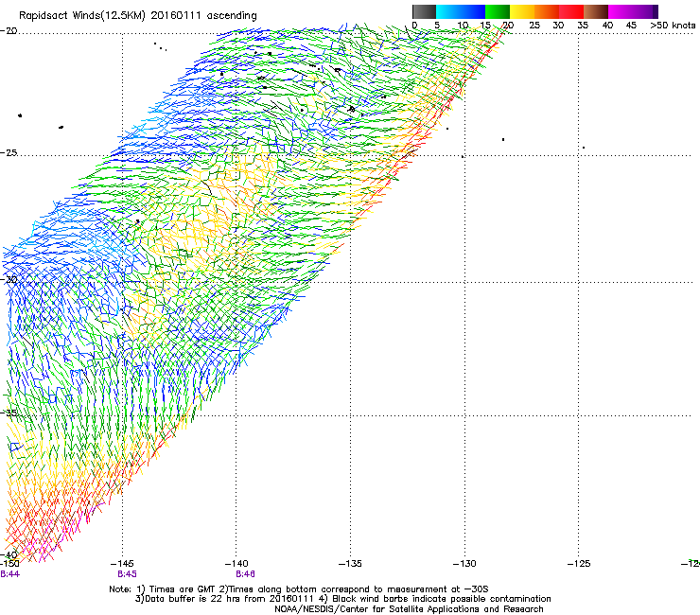Click the '35' label under the color bar

click(x=583, y=25)
